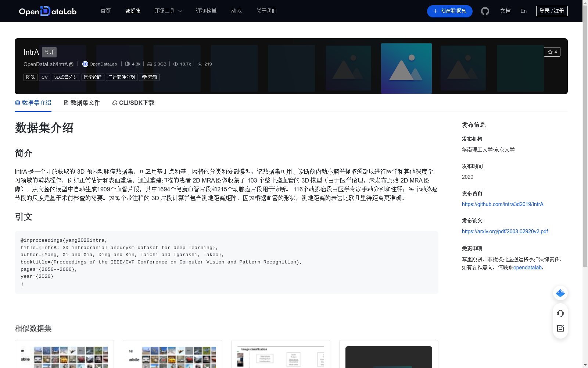Open the customer support headset icon
The height and width of the screenshot is (368, 588).
(x=560, y=314)
